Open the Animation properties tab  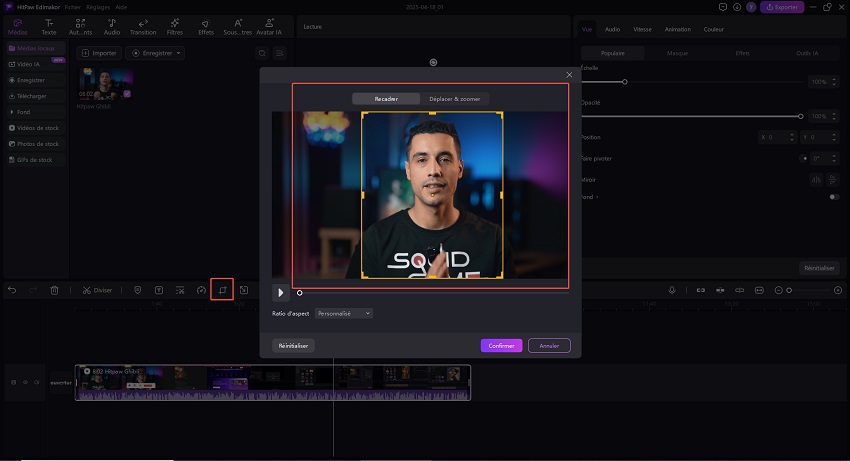click(x=678, y=29)
